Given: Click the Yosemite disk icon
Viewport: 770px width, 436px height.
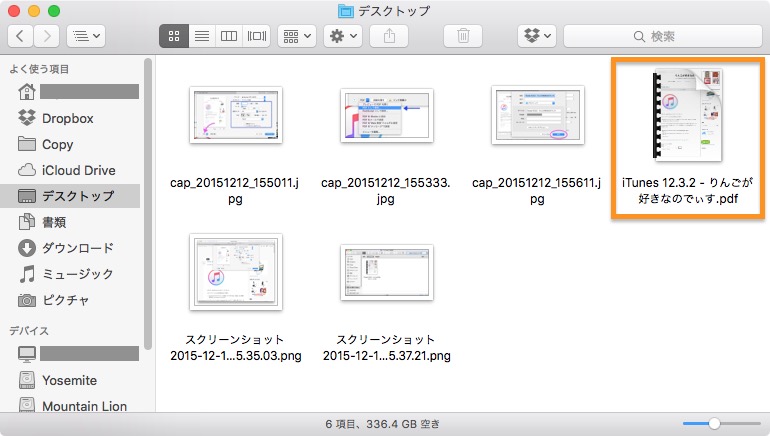Looking at the screenshot, I should (27, 380).
